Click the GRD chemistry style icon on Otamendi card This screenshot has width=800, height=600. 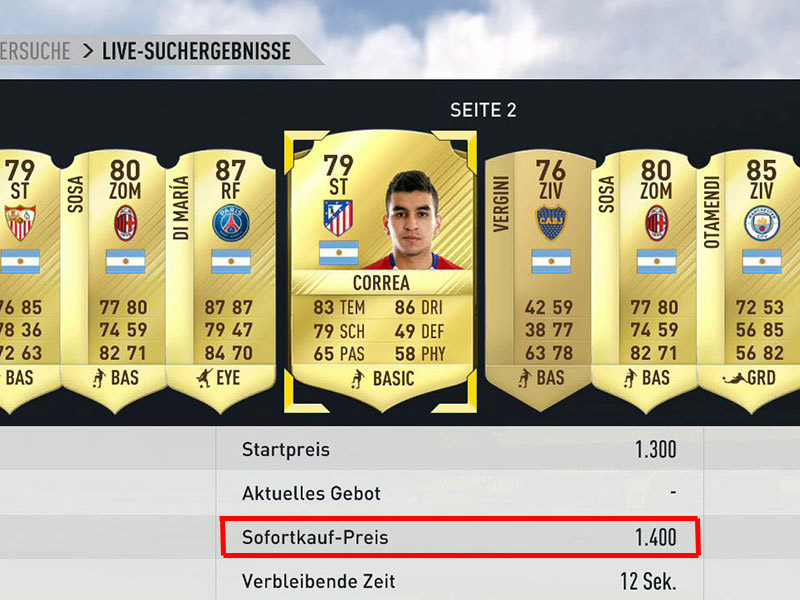[734, 379]
